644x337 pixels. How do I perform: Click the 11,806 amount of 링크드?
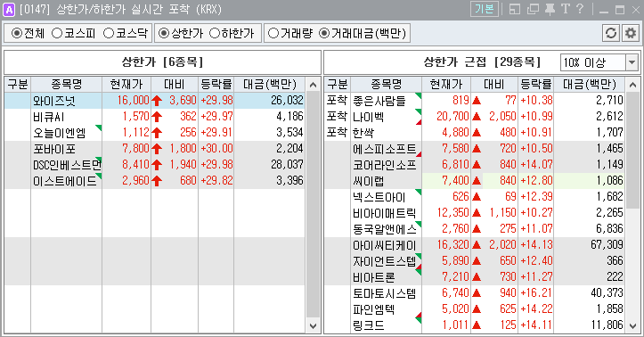pos(607,325)
